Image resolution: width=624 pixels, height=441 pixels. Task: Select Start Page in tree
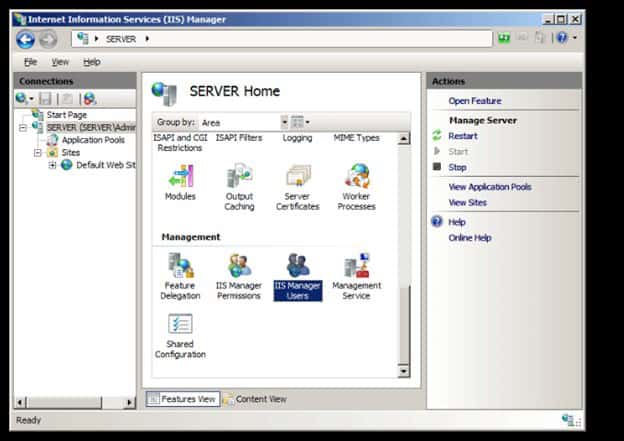click(66, 115)
